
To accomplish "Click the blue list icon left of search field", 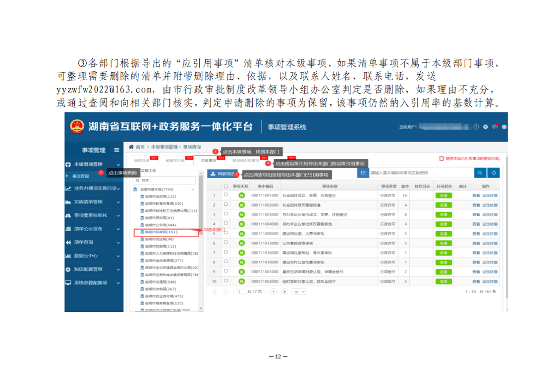I will click(363, 173).
